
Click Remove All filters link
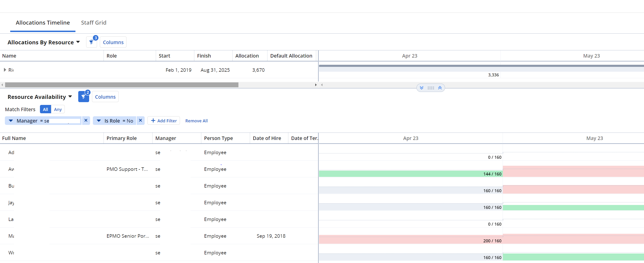(196, 121)
